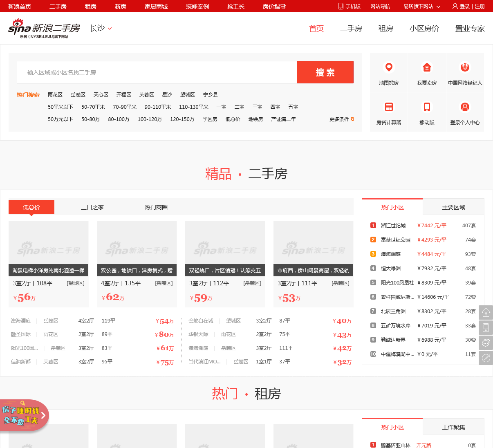The image size is (493, 448).
Task: Click the floating phone icon on right sidebar
Action: pos(486,327)
